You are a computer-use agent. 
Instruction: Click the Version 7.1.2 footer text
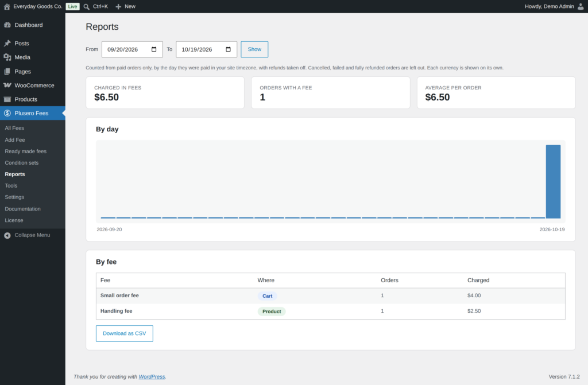click(564, 376)
